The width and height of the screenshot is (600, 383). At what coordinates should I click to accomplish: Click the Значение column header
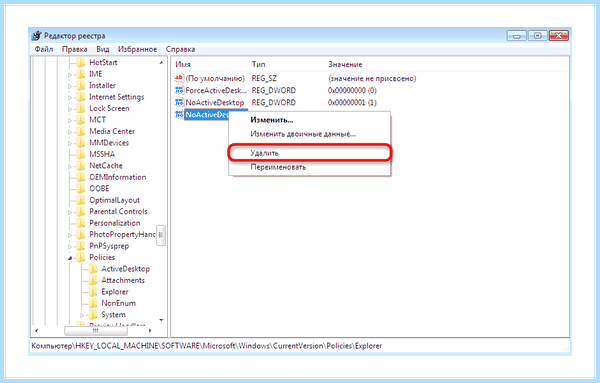(345, 64)
